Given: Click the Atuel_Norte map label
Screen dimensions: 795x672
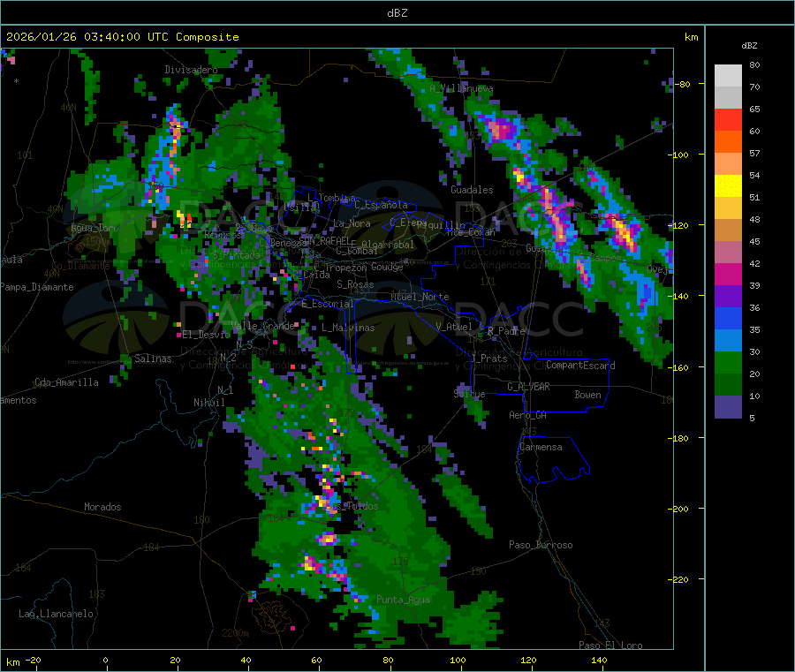Looking at the screenshot, I should click(x=420, y=297).
